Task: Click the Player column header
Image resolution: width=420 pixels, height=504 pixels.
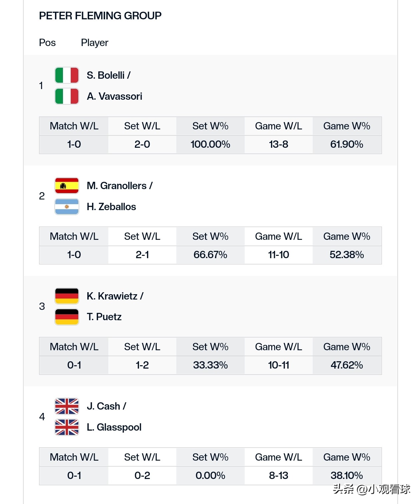Action: (95, 43)
